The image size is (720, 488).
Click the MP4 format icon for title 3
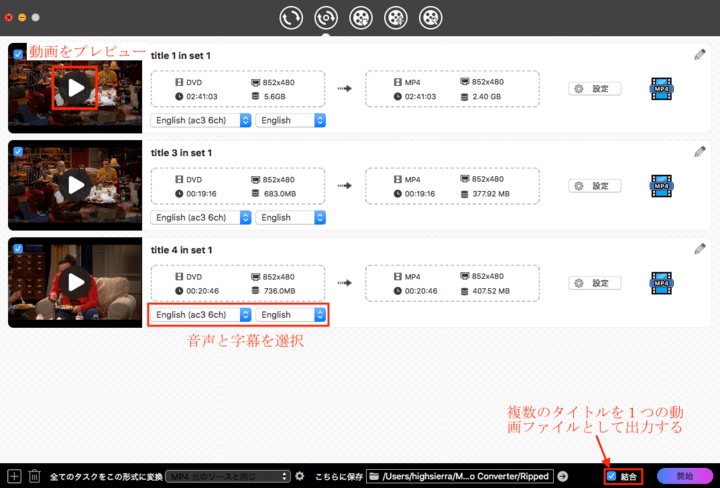pyautogui.click(x=661, y=185)
